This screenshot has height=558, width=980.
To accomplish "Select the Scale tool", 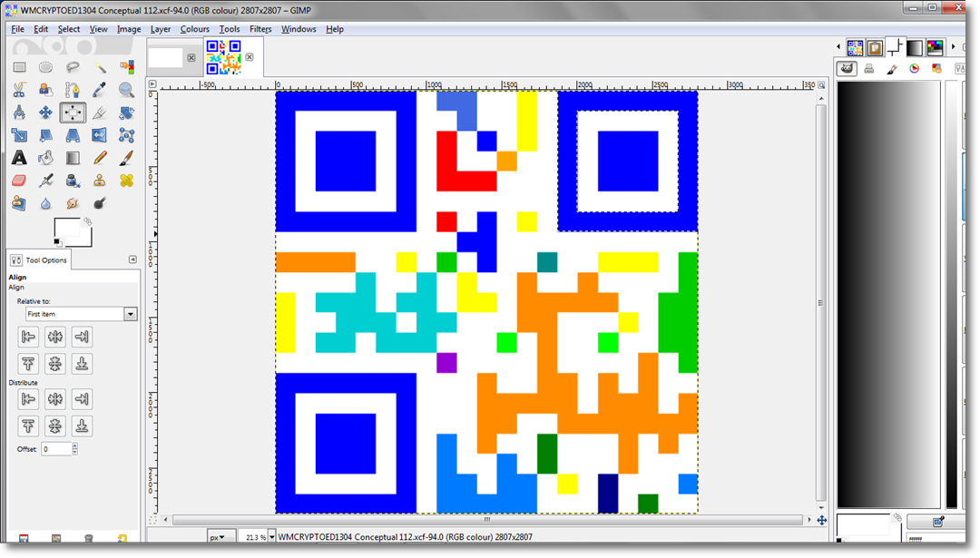I will pyautogui.click(x=19, y=135).
